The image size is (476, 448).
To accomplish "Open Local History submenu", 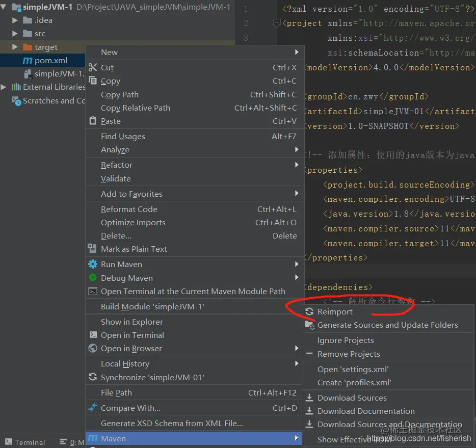I will click(194, 363).
